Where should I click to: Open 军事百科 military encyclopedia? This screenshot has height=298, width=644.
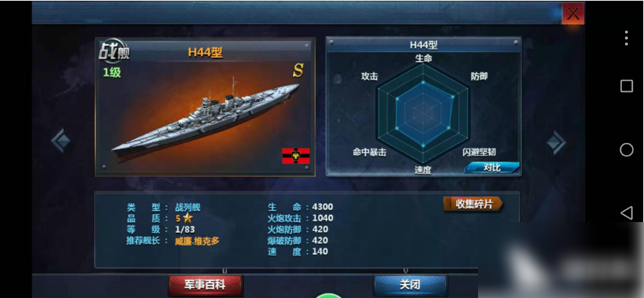click(x=205, y=284)
